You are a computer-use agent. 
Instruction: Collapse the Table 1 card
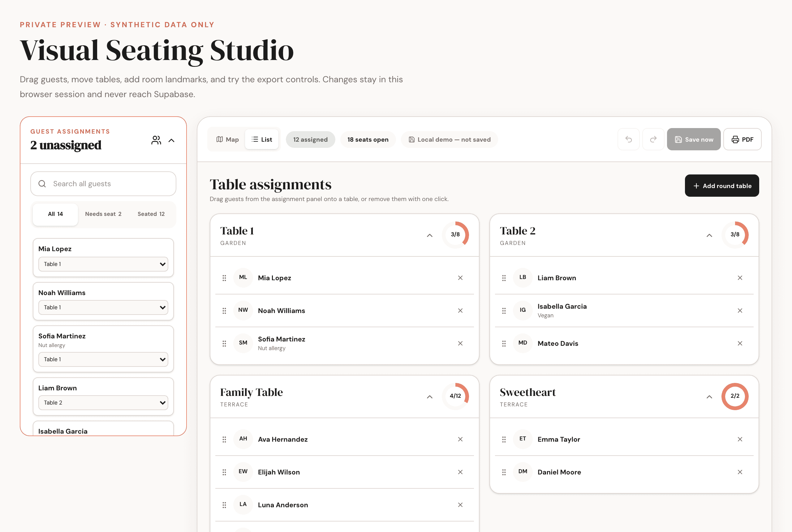tap(430, 235)
